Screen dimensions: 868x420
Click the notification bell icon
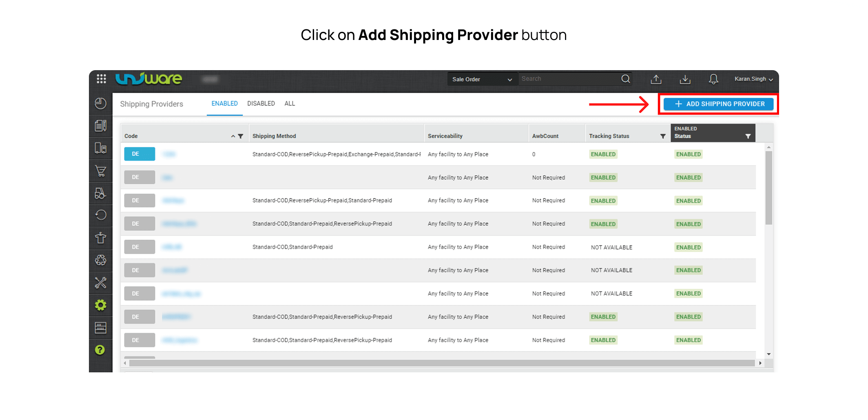pos(713,79)
